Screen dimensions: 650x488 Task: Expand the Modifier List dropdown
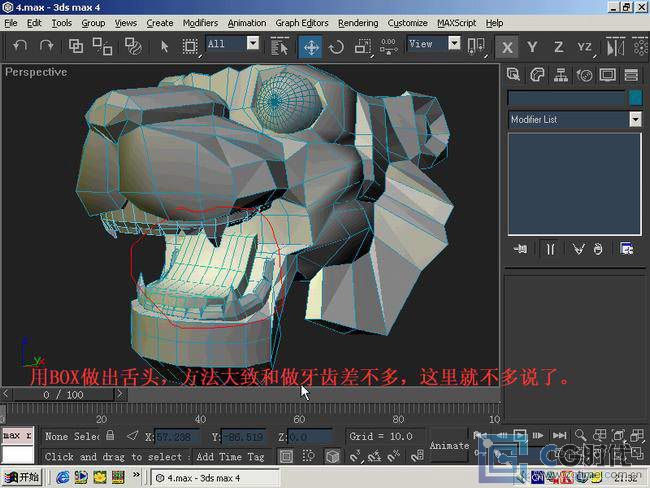[635, 119]
